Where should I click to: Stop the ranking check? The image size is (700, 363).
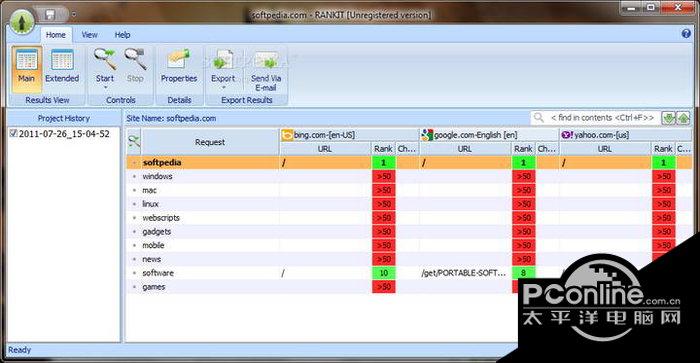click(135, 66)
